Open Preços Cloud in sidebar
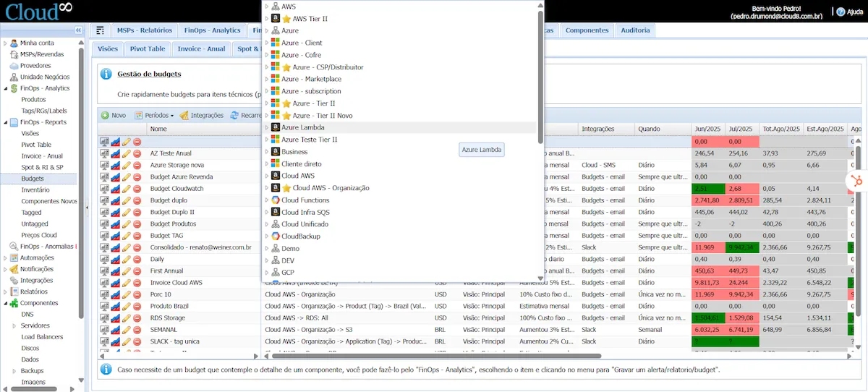 point(39,235)
